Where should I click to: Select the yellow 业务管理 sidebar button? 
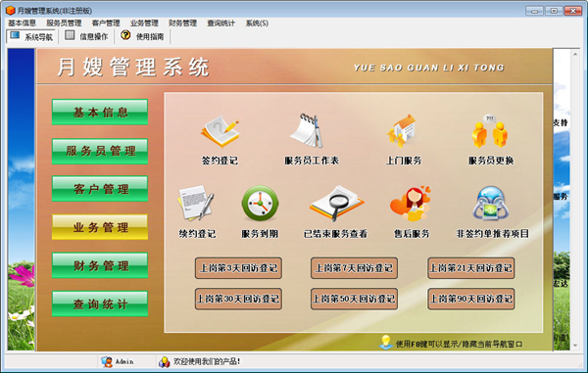tap(100, 227)
